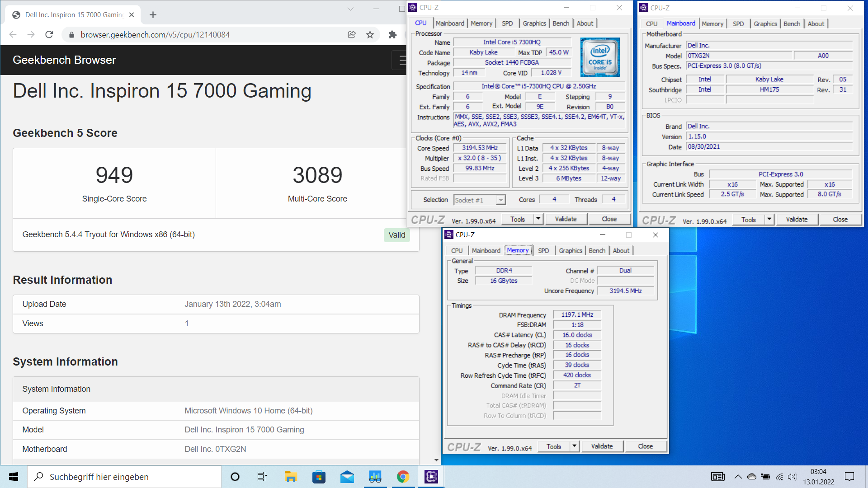Click Close in the Memory window
The height and width of the screenshot is (488, 868).
(645, 446)
